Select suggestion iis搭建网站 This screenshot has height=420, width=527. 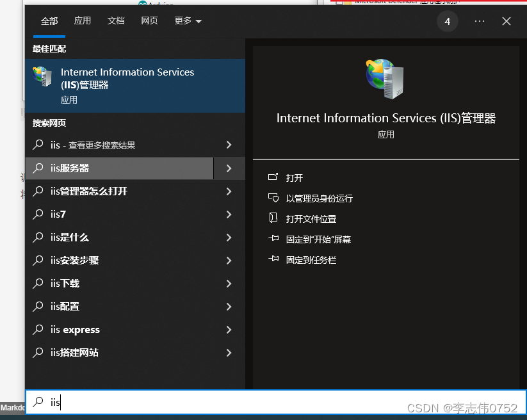pos(119,353)
